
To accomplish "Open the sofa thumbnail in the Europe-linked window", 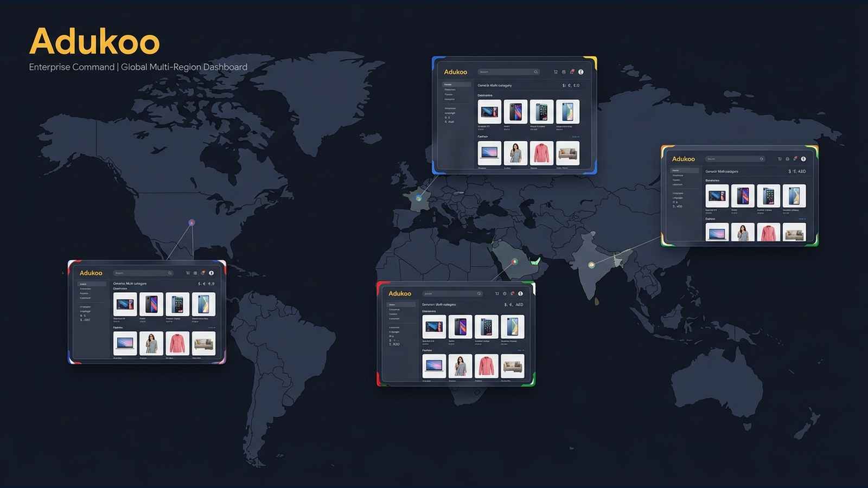I will click(x=567, y=153).
